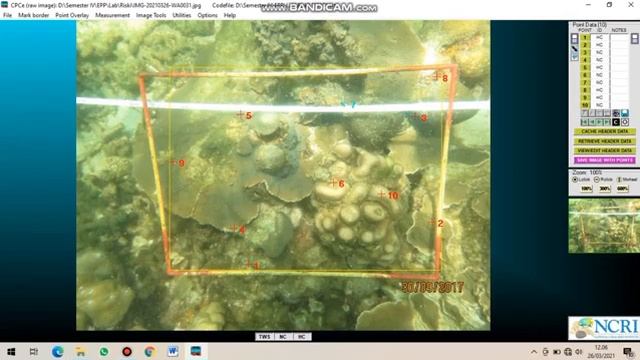This screenshot has width=640, height=360.
Task: Set zoom to 300% button
Action: click(604, 189)
